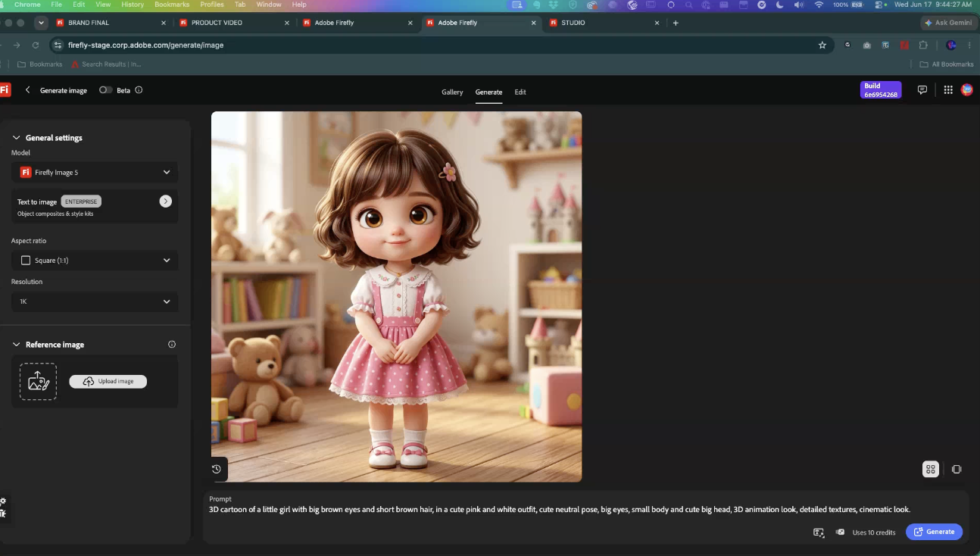Image resolution: width=980 pixels, height=556 pixels.
Task: Open the apps grid launcher
Action: [x=948, y=89]
